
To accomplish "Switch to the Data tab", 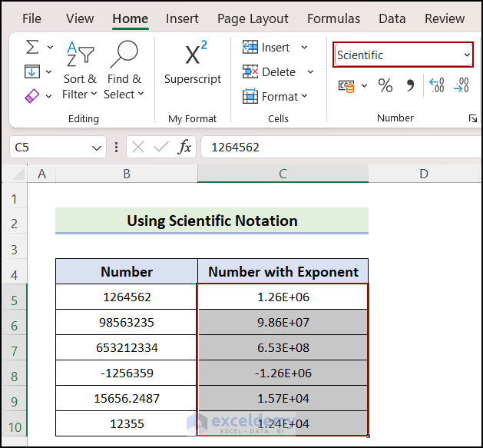I will pyautogui.click(x=392, y=18).
